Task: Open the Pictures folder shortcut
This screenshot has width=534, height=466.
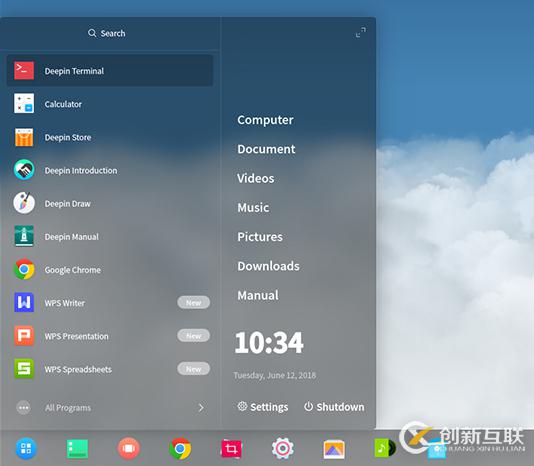Action: (260, 237)
